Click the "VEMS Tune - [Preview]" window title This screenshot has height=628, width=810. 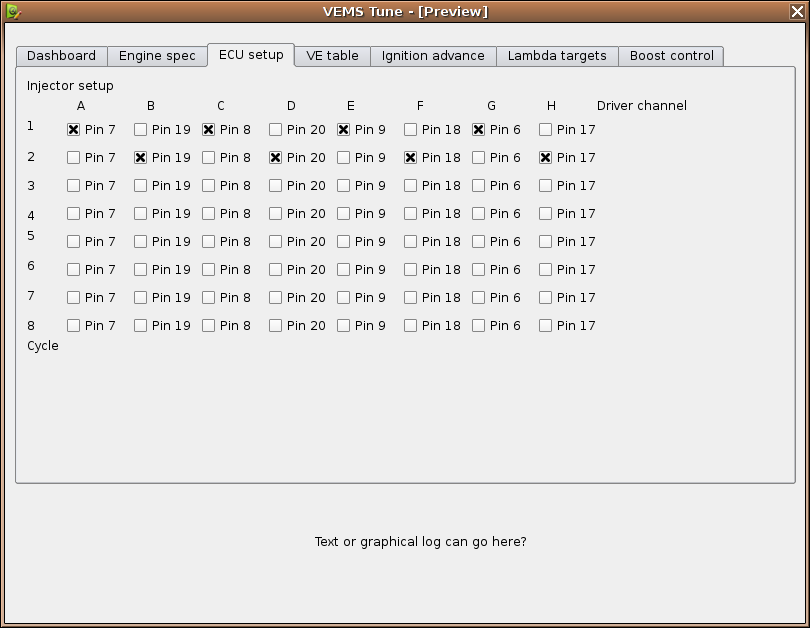point(406,11)
